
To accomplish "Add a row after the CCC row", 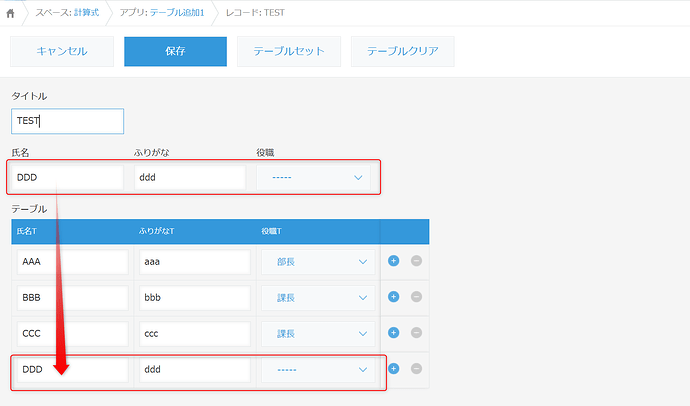I will coord(393,333).
